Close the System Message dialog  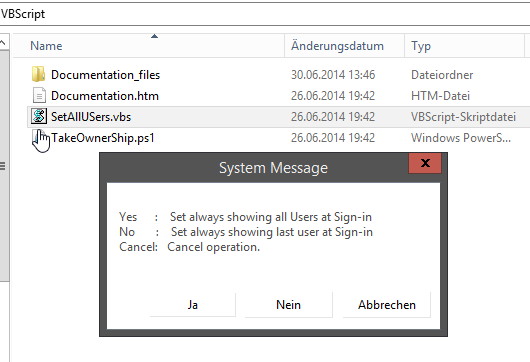pyautogui.click(x=425, y=163)
